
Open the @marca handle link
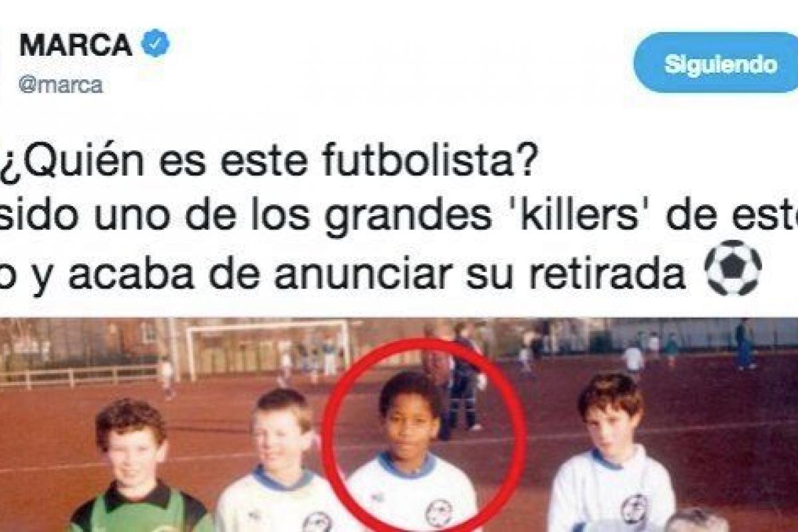(61, 85)
